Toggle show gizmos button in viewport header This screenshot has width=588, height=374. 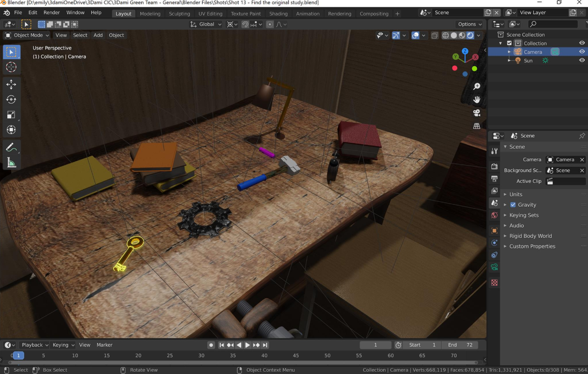[x=396, y=35]
